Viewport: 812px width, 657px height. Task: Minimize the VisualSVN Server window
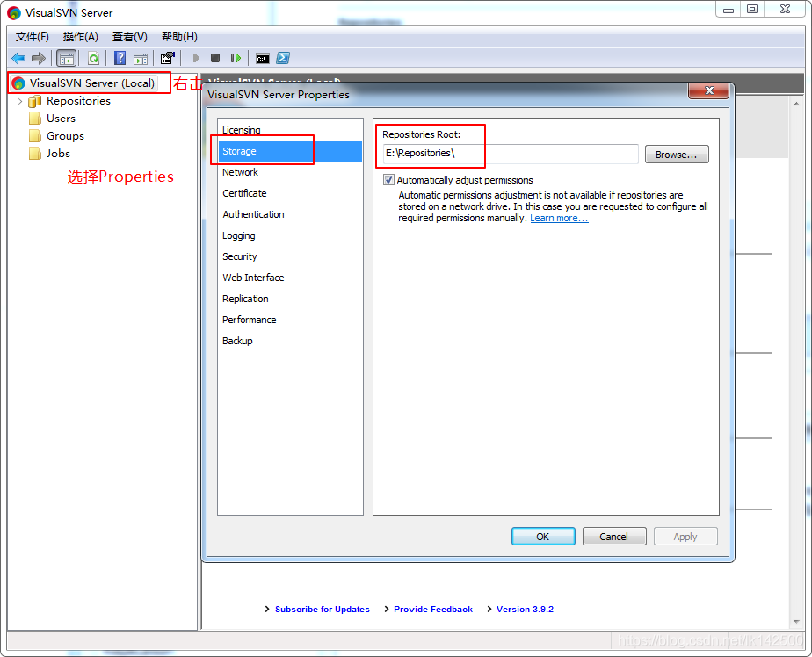(x=729, y=10)
